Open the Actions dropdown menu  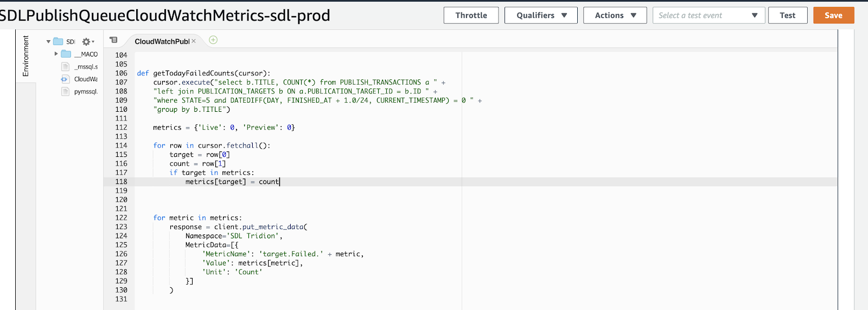tap(615, 15)
